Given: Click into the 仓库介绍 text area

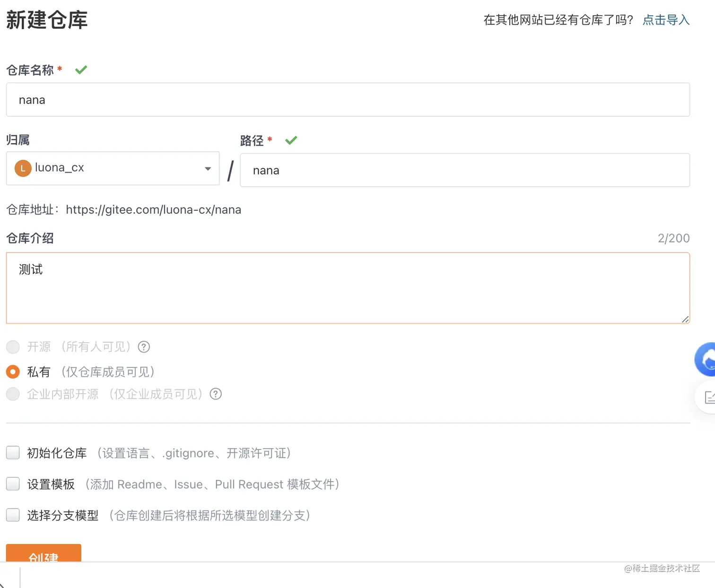Looking at the screenshot, I should pyautogui.click(x=348, y=288).
